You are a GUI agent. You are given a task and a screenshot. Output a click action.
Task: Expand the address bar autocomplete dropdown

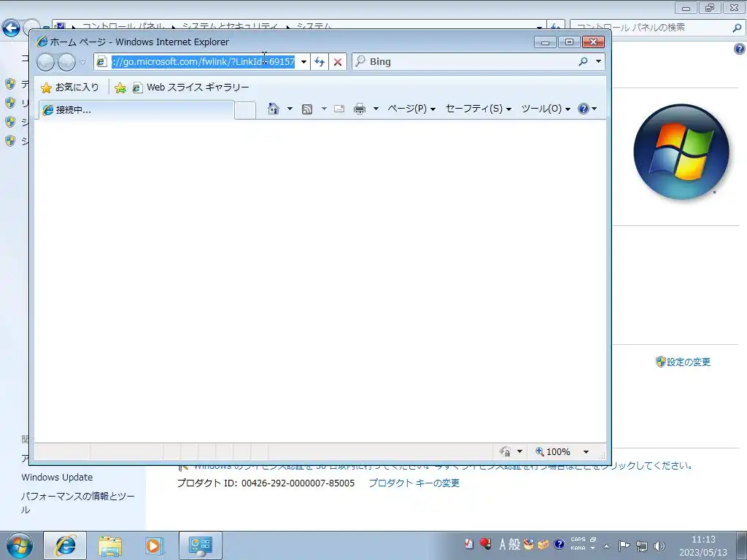[x=303, y=61]
